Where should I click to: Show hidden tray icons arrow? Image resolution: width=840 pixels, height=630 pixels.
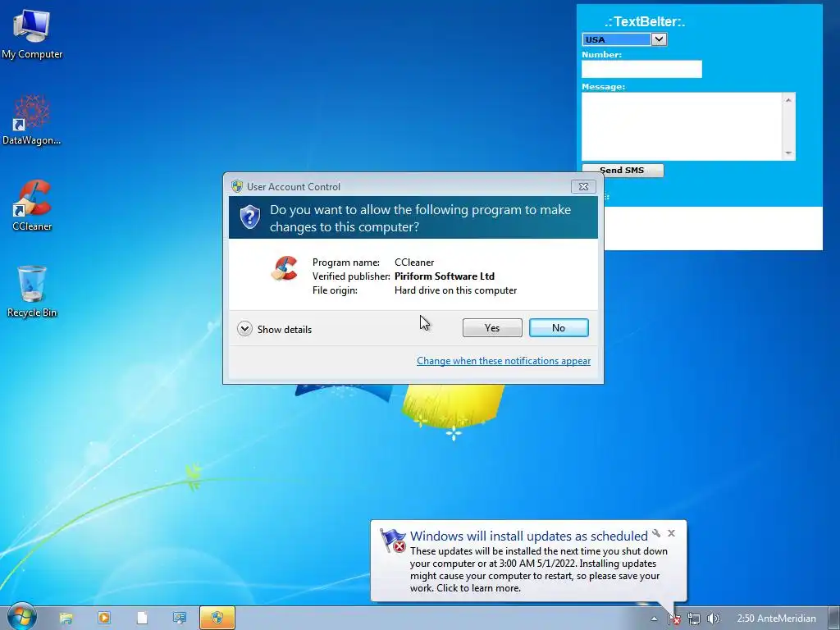654,619
